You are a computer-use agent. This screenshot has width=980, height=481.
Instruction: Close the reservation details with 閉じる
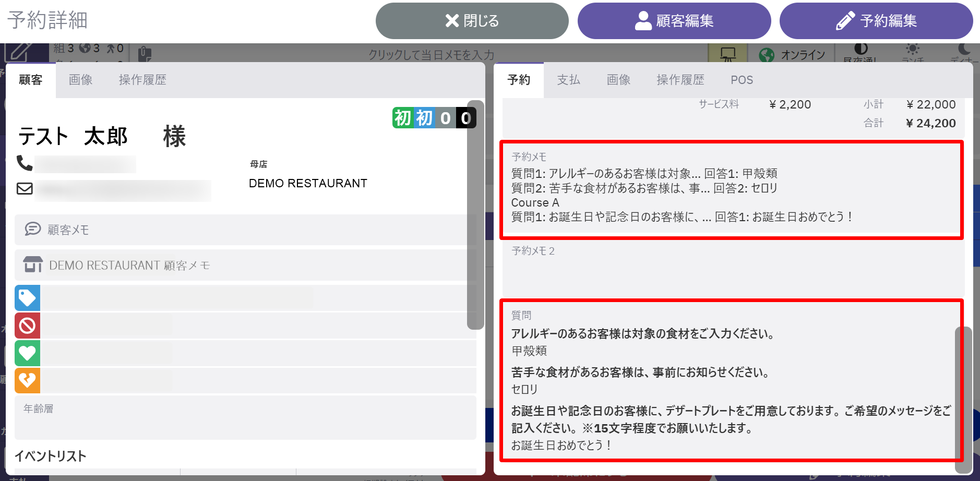(x=472, y=21)
